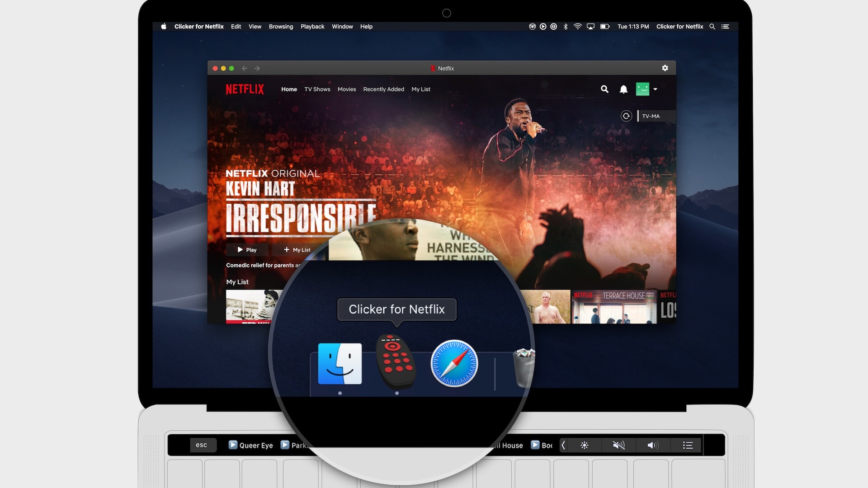Expand the profile dropdown menu
This screenshot has width=868, height=488.
(654, 89)
